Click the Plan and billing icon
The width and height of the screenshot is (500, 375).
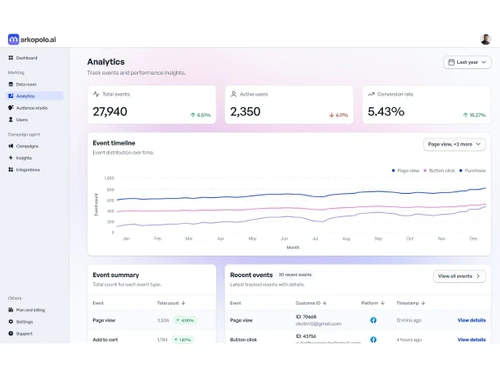coord(11,310)
